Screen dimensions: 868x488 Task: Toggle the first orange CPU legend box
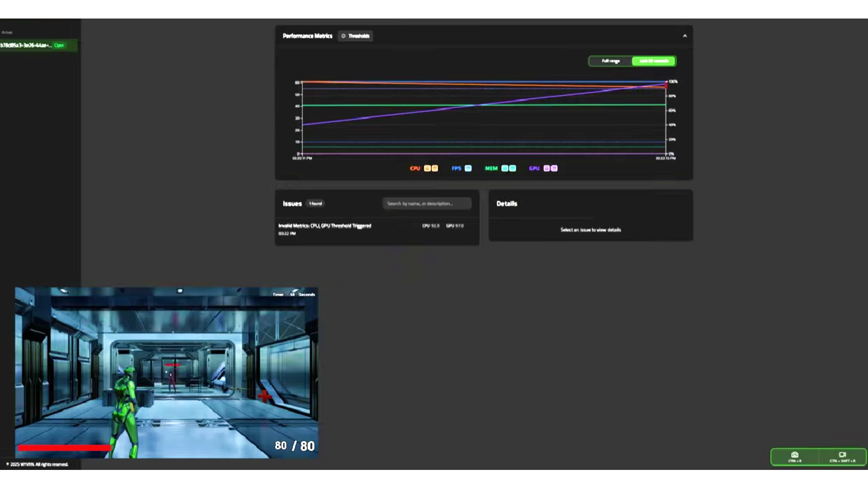[427, 169]
